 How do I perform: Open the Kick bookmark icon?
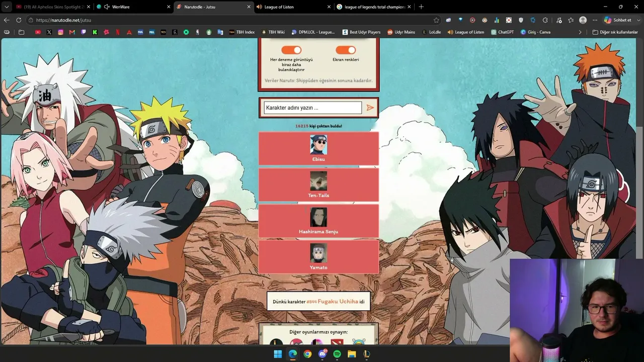click(95, 32)
